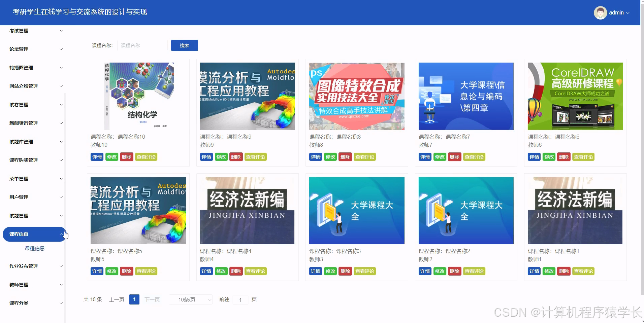
Task: Click the 前往 page number input
Action: pos(240,299)
